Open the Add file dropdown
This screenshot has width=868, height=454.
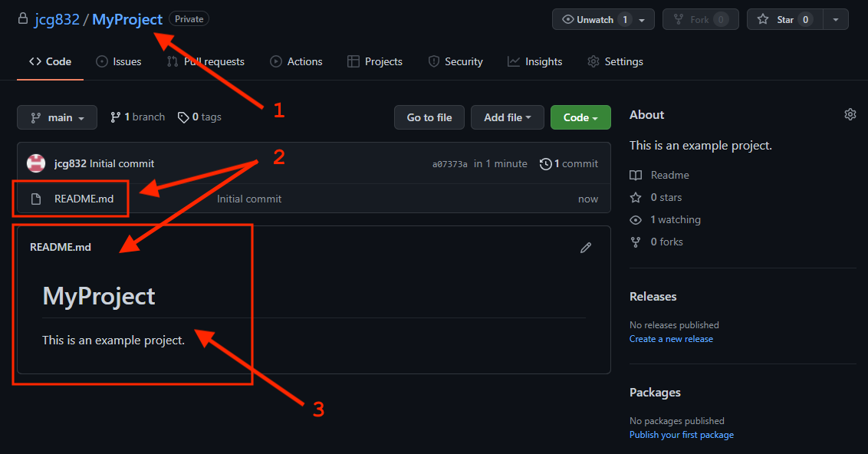(x=507, y=117)
